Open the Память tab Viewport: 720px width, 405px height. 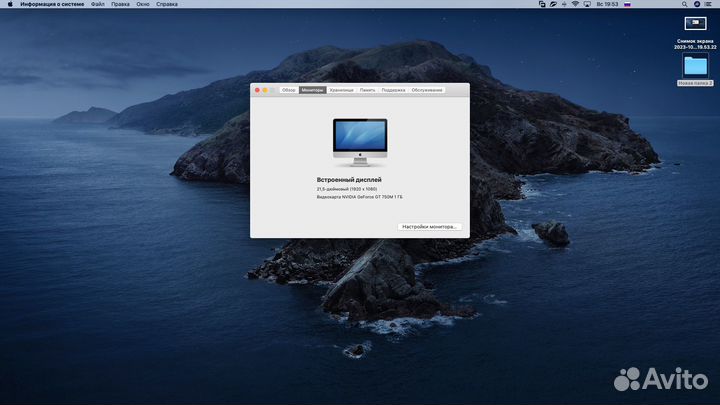pyautogui.click(x=367, y=90)
